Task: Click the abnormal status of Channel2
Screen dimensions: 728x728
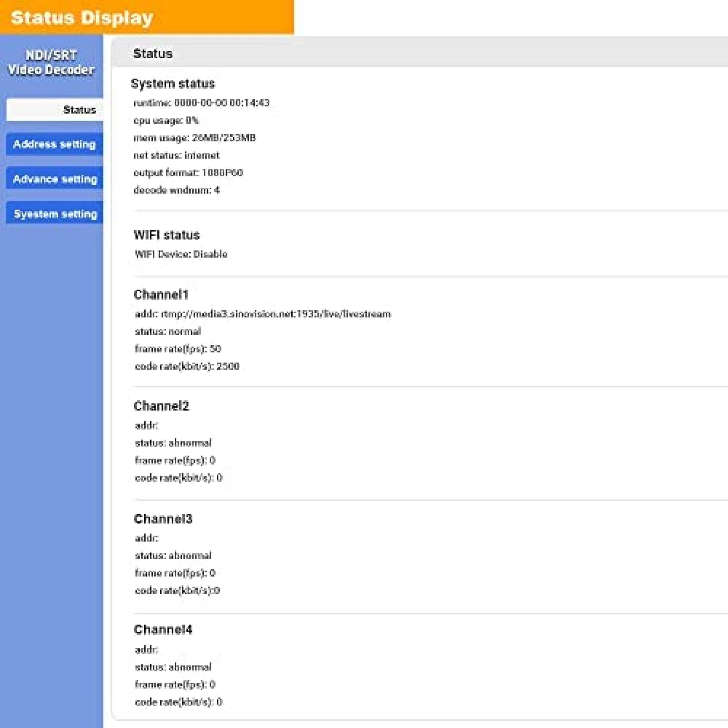Action: [x=173, y=443]
